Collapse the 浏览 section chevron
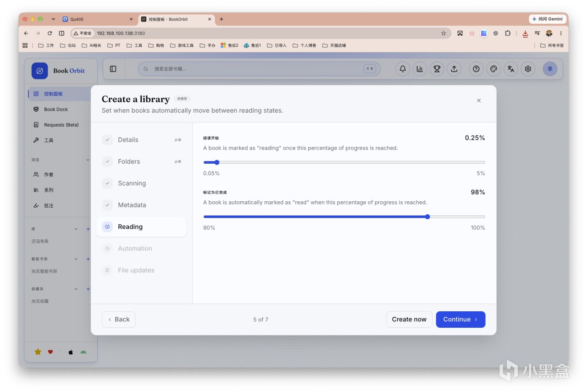 (x=88, y=160)
